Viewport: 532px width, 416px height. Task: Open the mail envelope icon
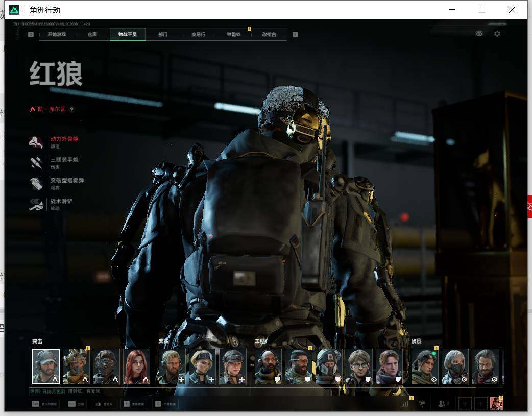479,34
